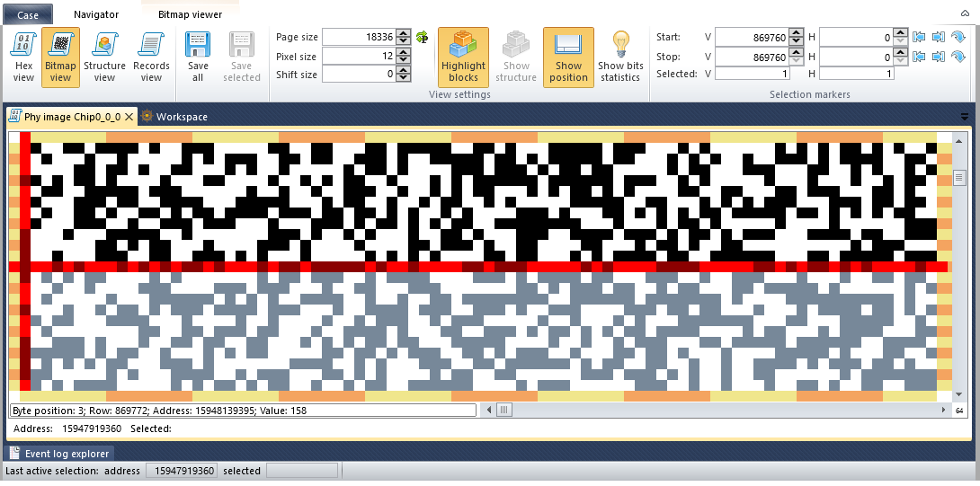Click the Selection markers group label
The height and width of the screenshot is (486, 980).
tap(809, 94)
